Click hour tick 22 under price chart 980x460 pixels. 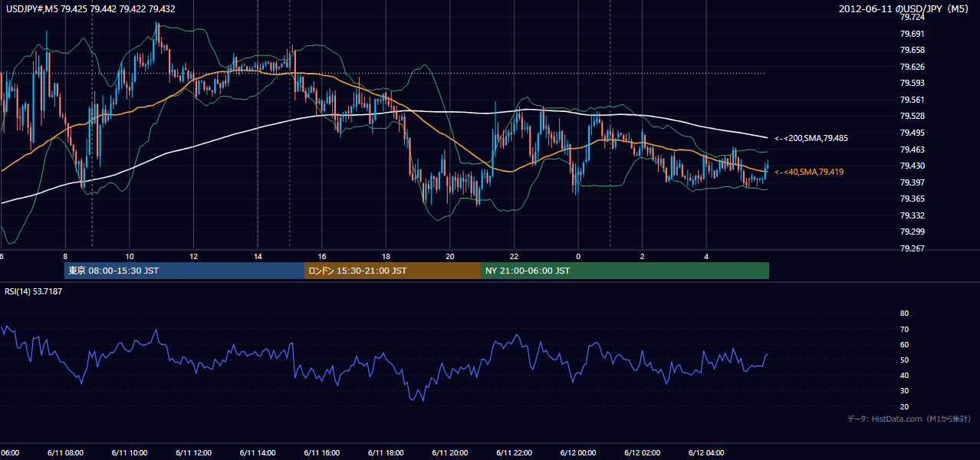click(514, 257)
